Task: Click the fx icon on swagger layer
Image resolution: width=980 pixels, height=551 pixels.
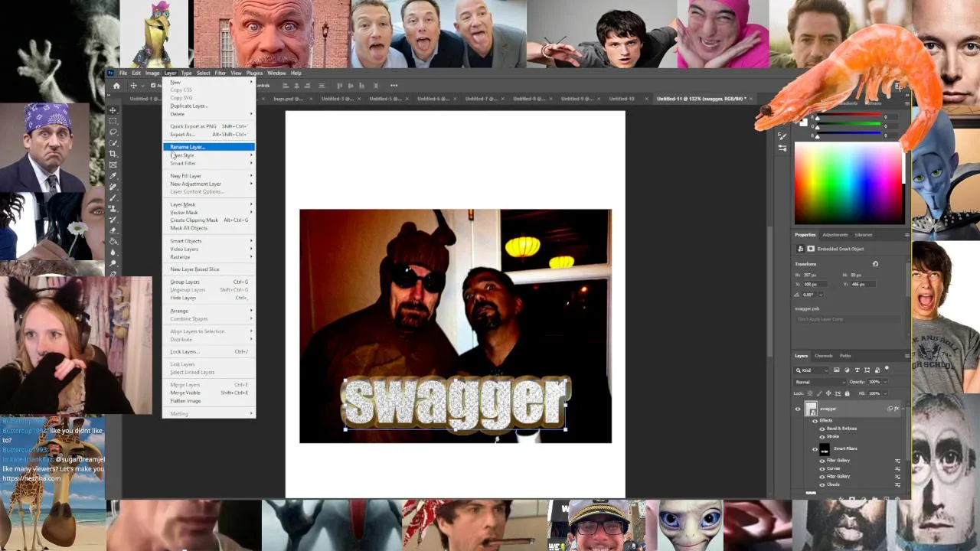Action: (x=897, y=409)
